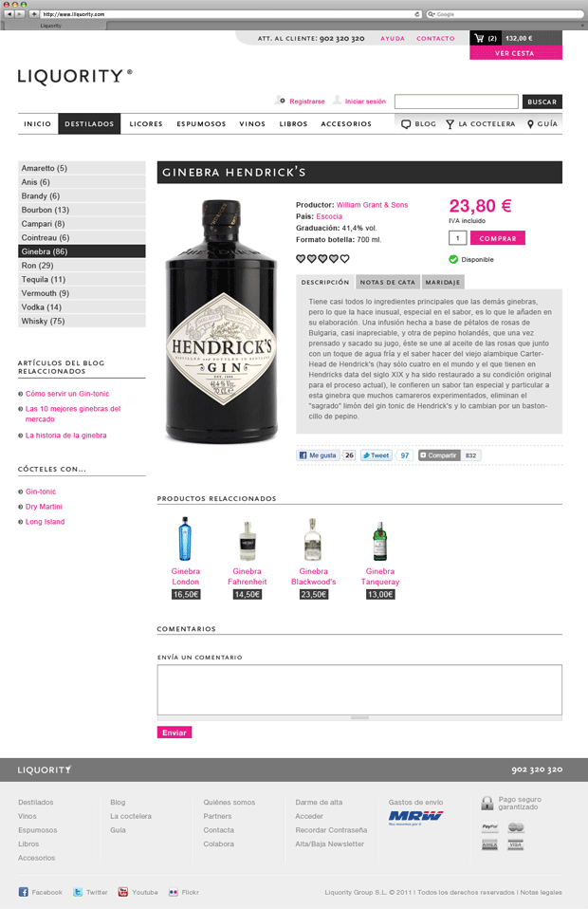Switch to Notas de Cata tab
Image resolution: width=588 pixels, height=909 pixels.
388,282
